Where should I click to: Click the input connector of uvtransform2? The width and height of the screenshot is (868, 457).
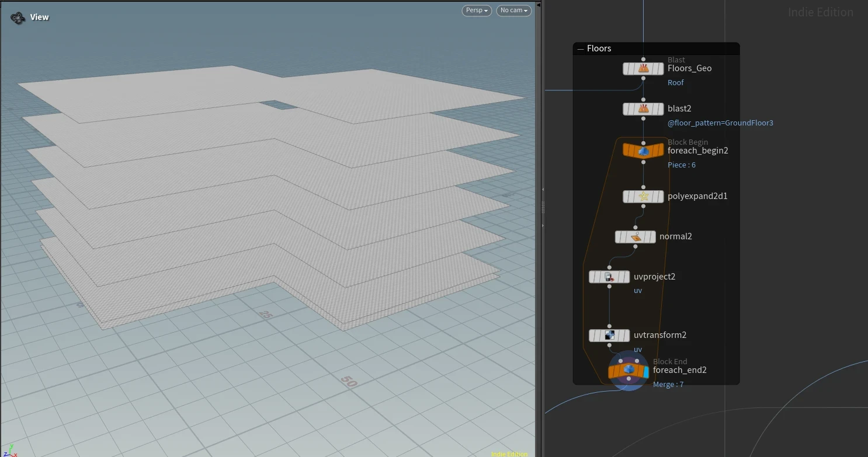(609, 326)
